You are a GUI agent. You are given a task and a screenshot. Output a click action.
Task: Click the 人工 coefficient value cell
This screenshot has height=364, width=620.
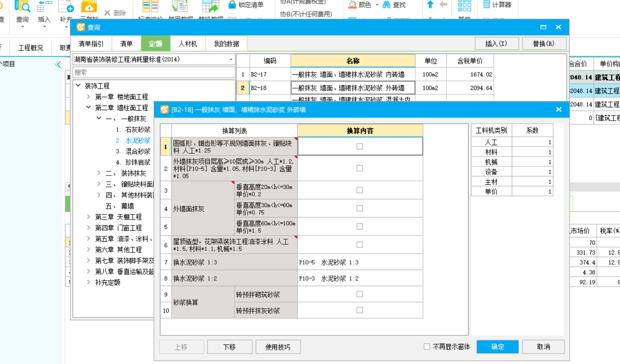click(532, 142)
